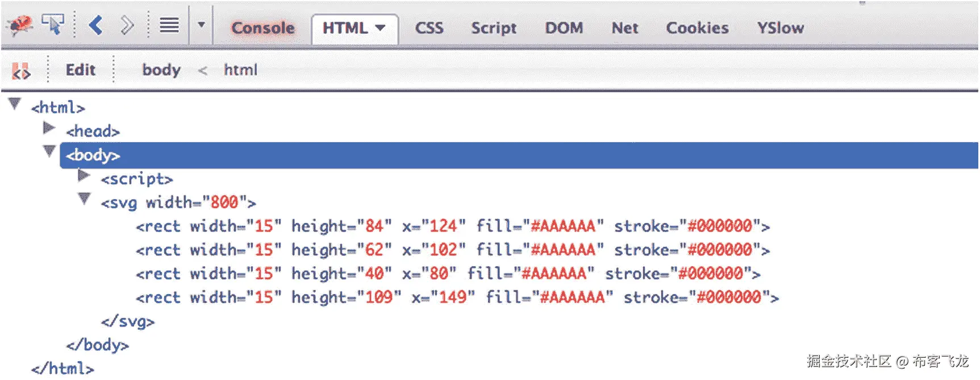Image resolution: width=980 pixels, height=380 pixels.
Task: Open the small toolbar dropdown arrow
Action: [x=201, y=25]
